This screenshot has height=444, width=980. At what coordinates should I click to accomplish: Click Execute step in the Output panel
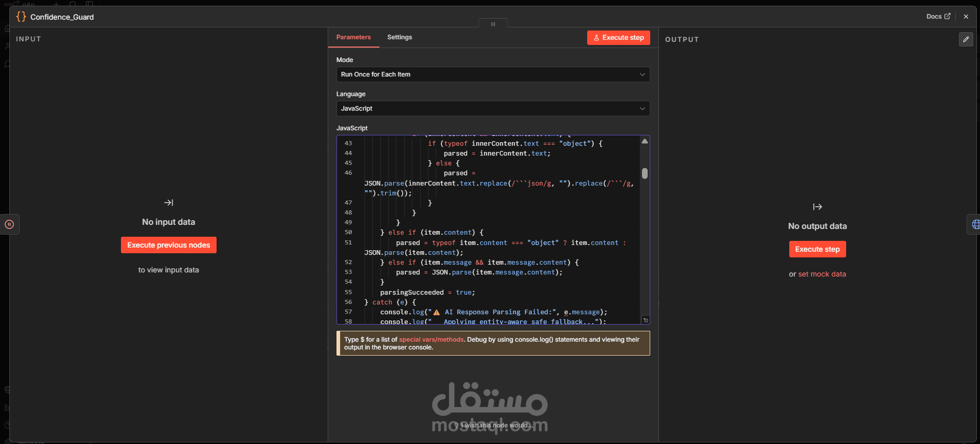tap(817, 249)
